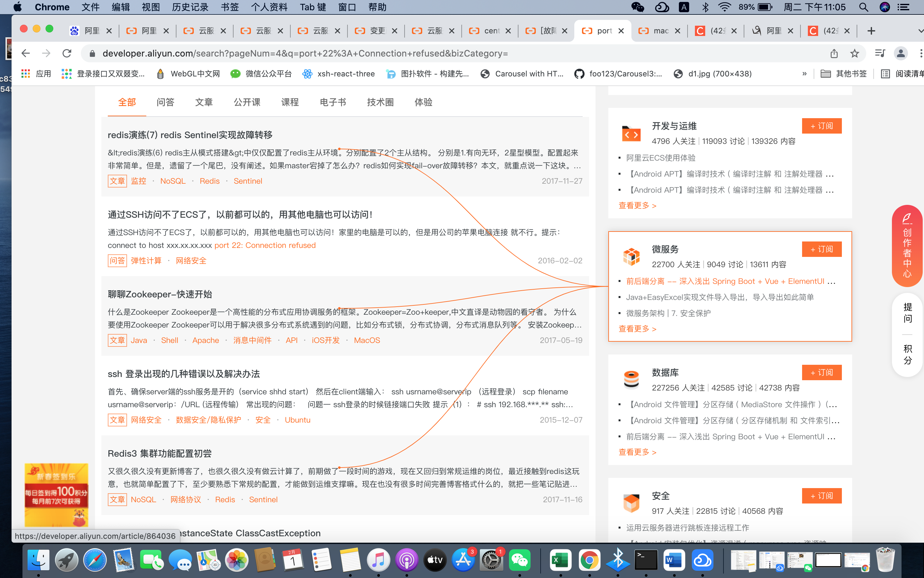Click the share icon in the address bar
Image resolution: width=924 pixels, height=578 pixels.
pyautogui.click(x=834, y=54)
